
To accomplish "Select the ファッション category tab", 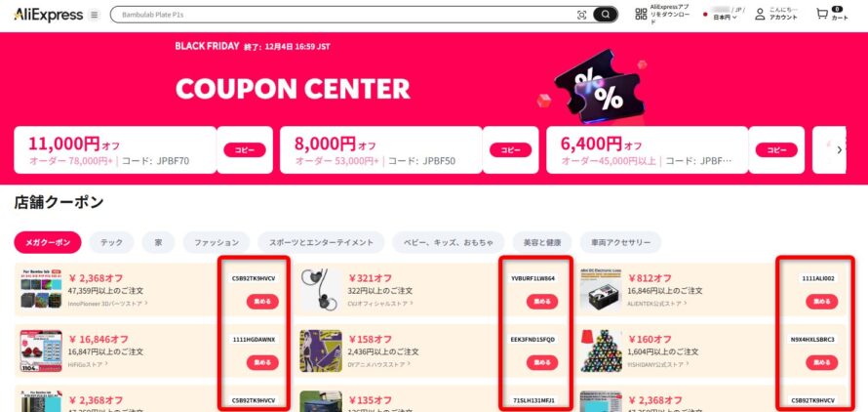I will click(217, 242).
